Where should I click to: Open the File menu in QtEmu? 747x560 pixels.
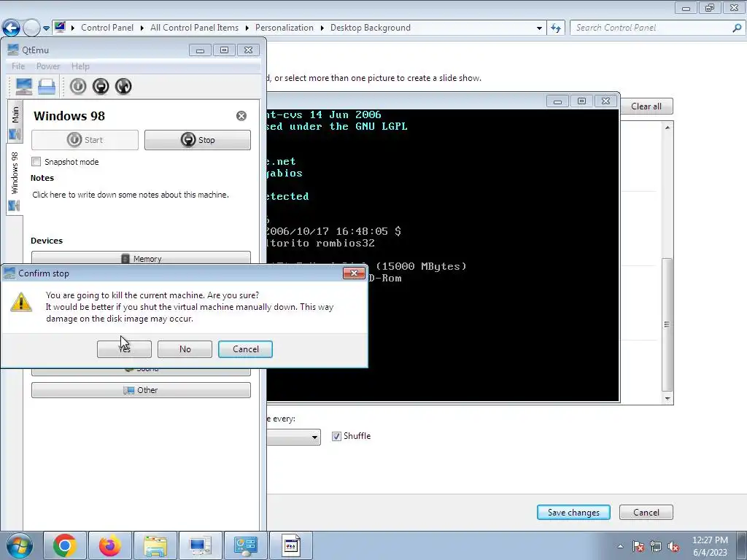click(x=18, y=66)
